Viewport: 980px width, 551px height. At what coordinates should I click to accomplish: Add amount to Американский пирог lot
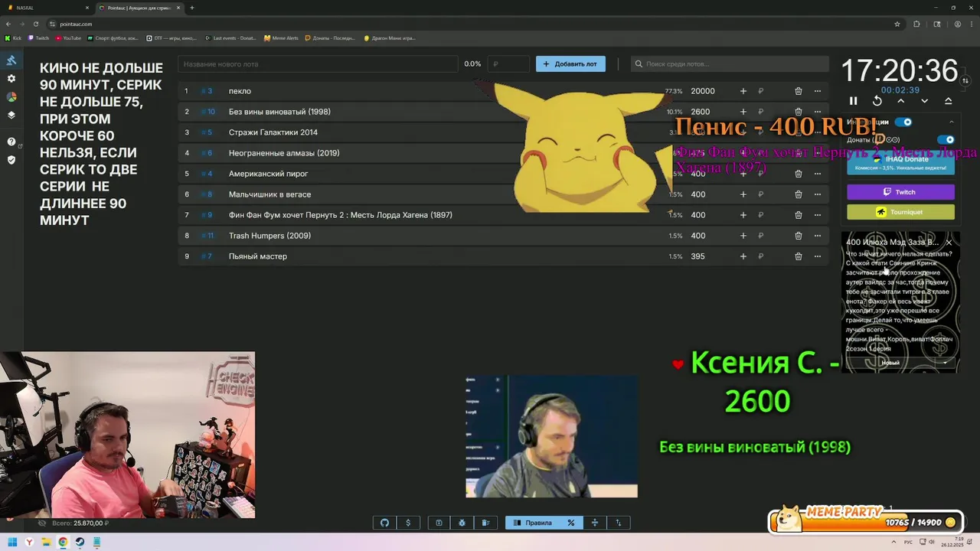(x=743, y=174)
